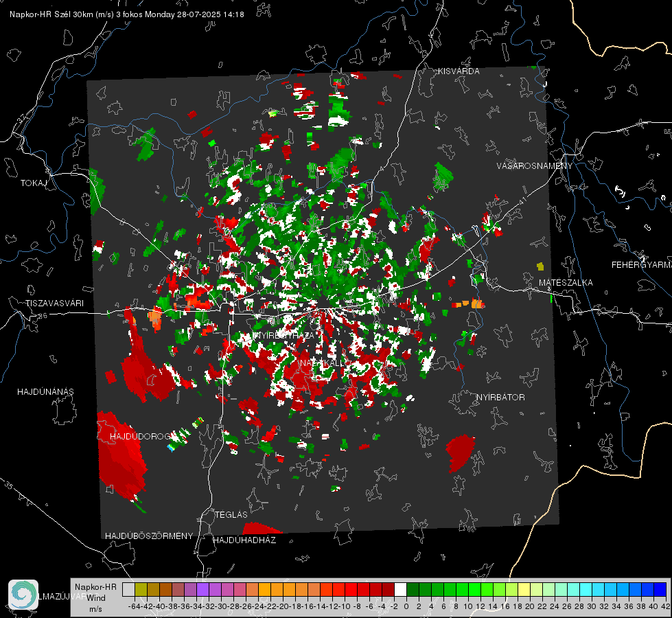
Task: Select the VÁSÁROSNAMÉNY city label
Action: tap(535, 166)
